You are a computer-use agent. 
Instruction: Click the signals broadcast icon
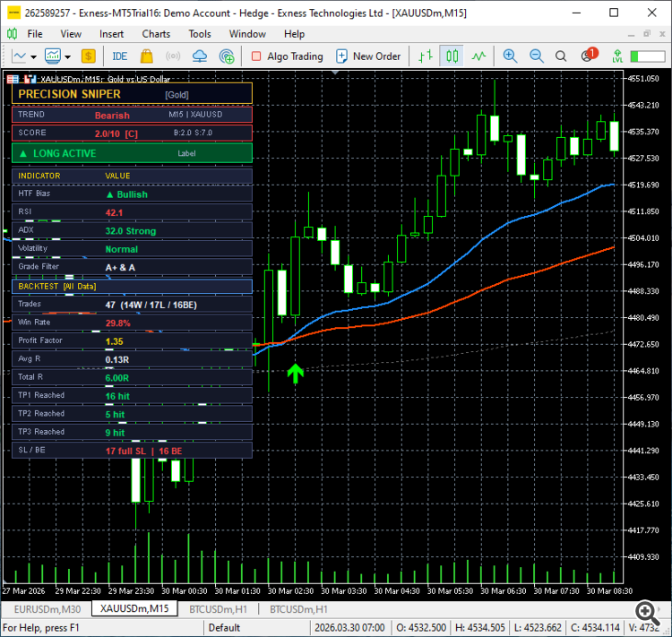pyautogui.click(x=173, y=56)
